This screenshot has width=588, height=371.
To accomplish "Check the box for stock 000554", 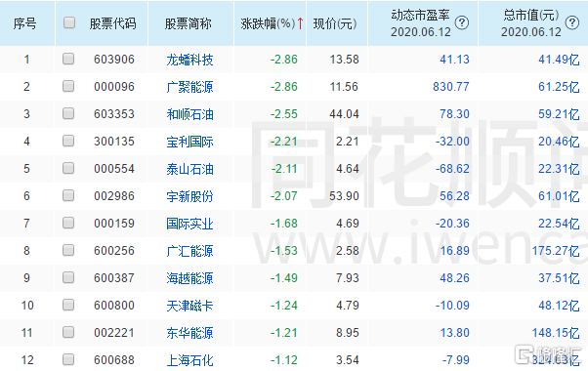I will pyautogui.click(x=68, y=168).
